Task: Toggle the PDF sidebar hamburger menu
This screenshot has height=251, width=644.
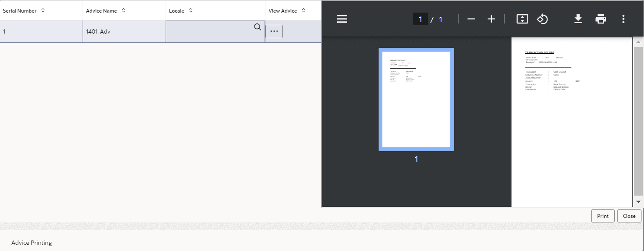Action: click(x=342, y=19)
